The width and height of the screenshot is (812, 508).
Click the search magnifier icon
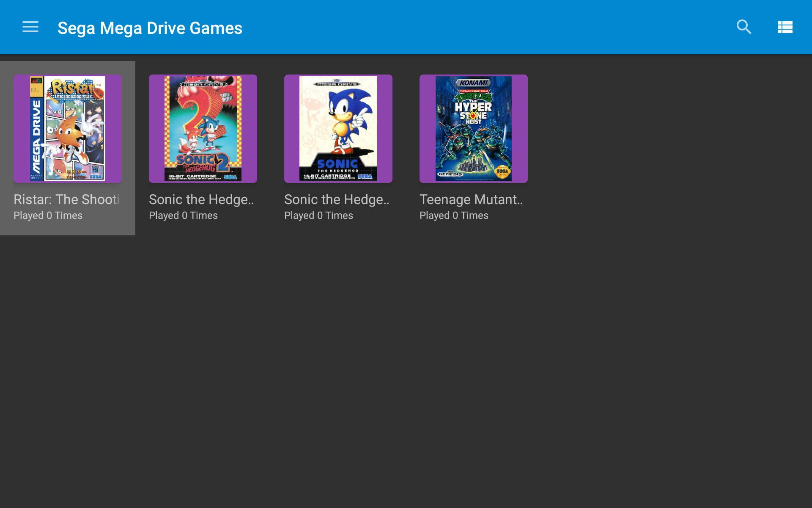point(743,27)
